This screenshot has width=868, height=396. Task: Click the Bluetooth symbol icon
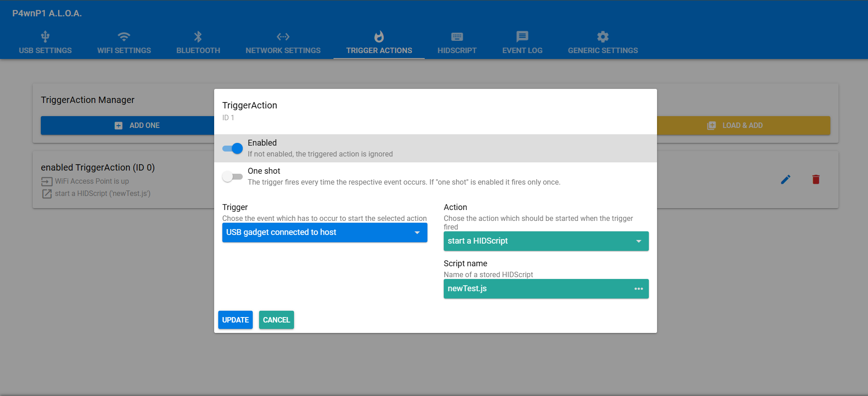coord(198,36)
